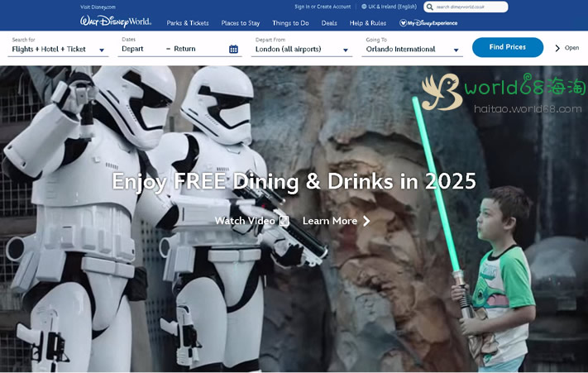Click the Visit Disney.com link
This screenshot has height=373, width=588.
pos(98,7)
